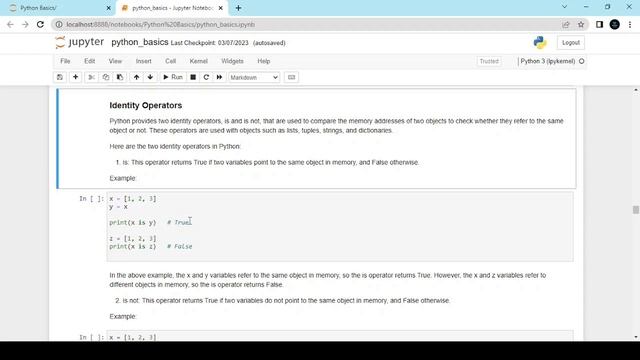Close the python_basics Jupyter Notebook tab
The width and height of the screenshot is (640, 360).
tap(220, 8)
